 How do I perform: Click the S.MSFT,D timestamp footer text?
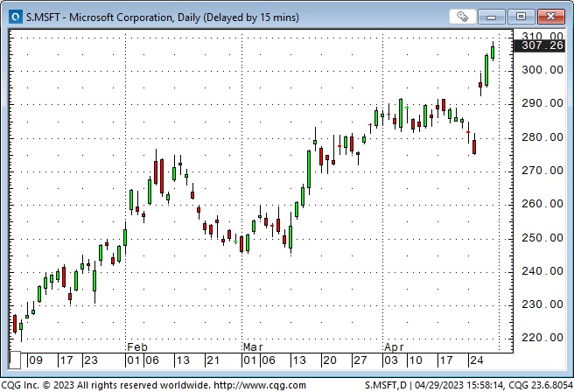[x=469, y=385]
